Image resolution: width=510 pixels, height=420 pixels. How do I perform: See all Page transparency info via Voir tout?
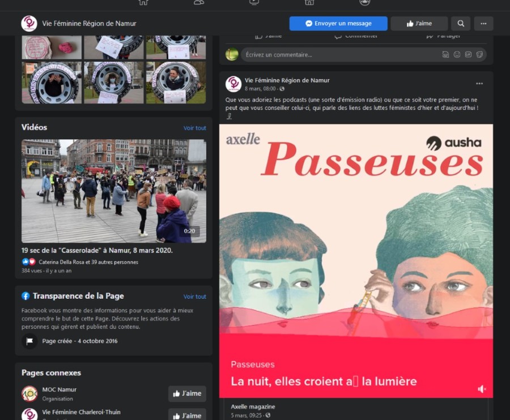pos(194,297)
